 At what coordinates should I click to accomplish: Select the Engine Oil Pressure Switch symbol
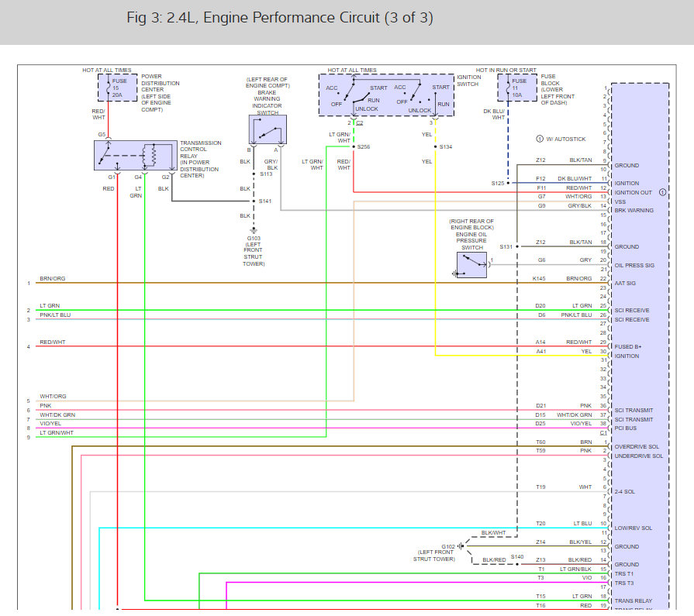[x=471, y=265]
